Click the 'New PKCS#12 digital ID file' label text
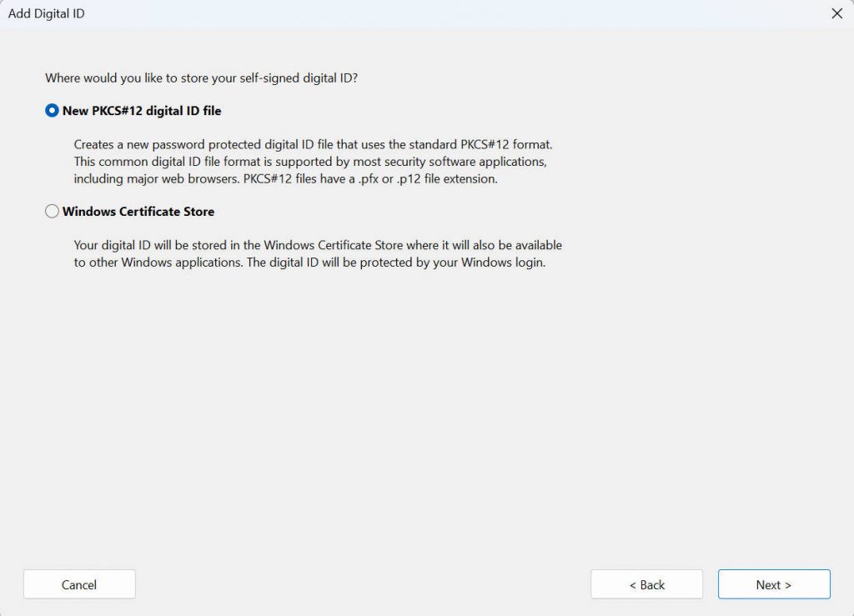The height and width of the screenshot is (616, 854). pyautogui.click(x=142, y=110)
